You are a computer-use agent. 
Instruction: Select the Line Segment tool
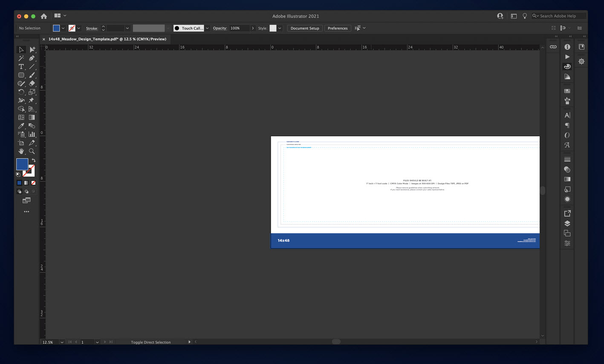[32, 67]
